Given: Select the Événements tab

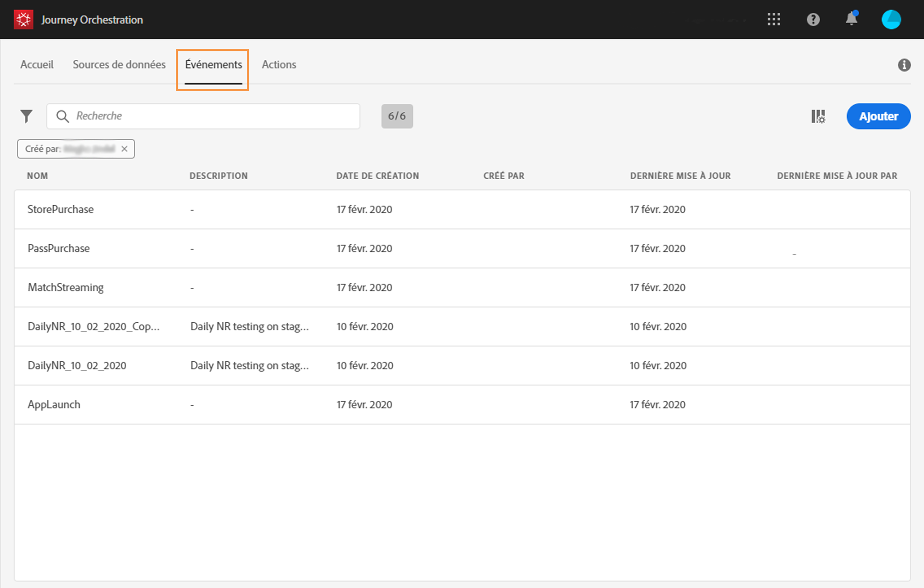Looking at the screenshot, I should click(213, 65).
